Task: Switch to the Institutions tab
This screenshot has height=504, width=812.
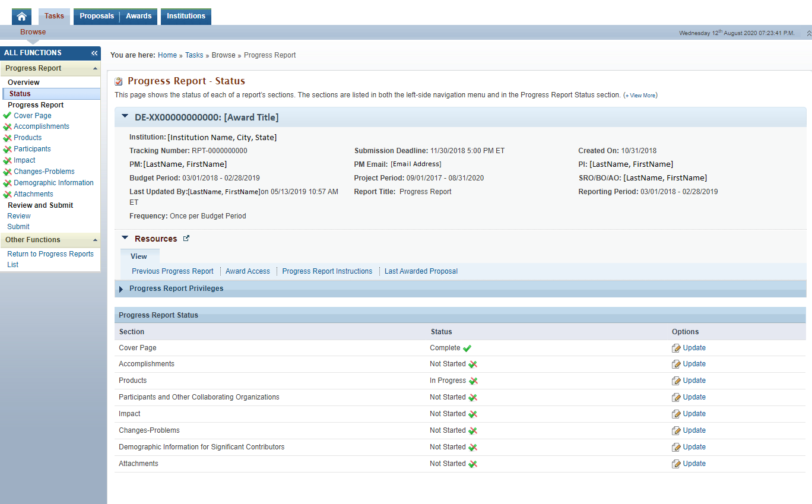Action: point(186,16)
